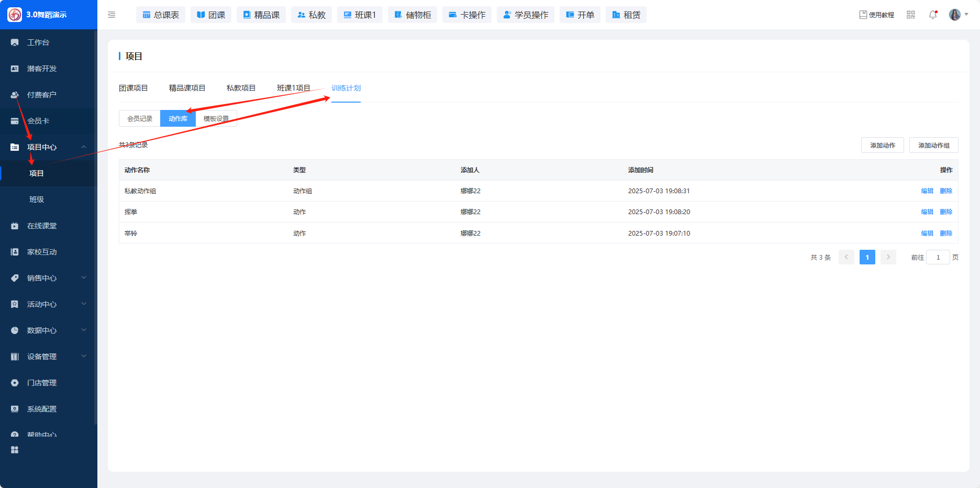
Task: Select the 会员记录 segment button
Action: 140,118
